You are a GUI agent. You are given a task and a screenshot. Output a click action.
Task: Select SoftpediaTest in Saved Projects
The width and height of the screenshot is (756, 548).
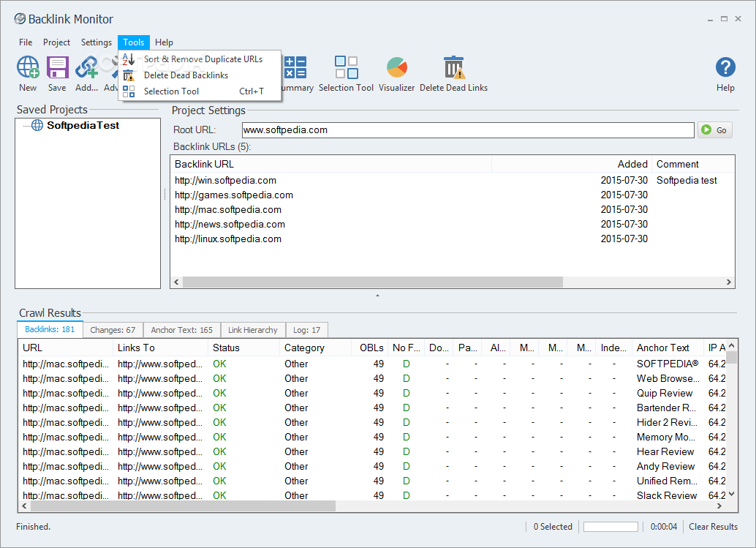click(83, 126)
